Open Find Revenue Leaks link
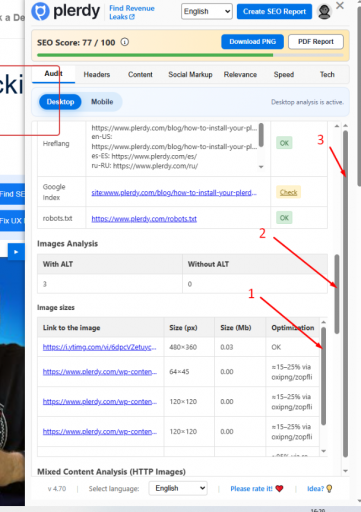The height and width of the screenshot is (512, 361). (132, 12)
